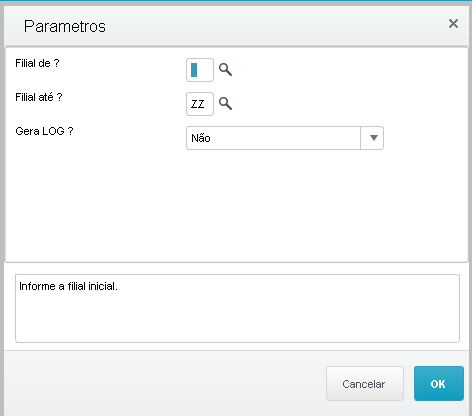
Task: Click the help text 'Informe a filial inicial.'
Action: click(x=68, y=286)
